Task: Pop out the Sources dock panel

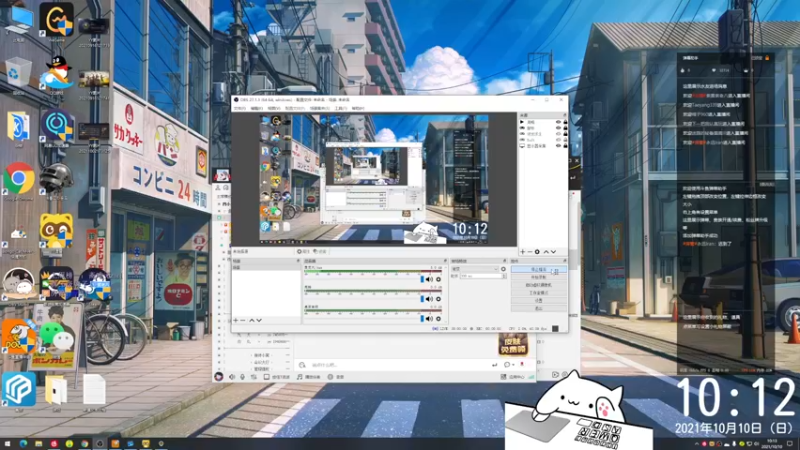Action: 565,116
